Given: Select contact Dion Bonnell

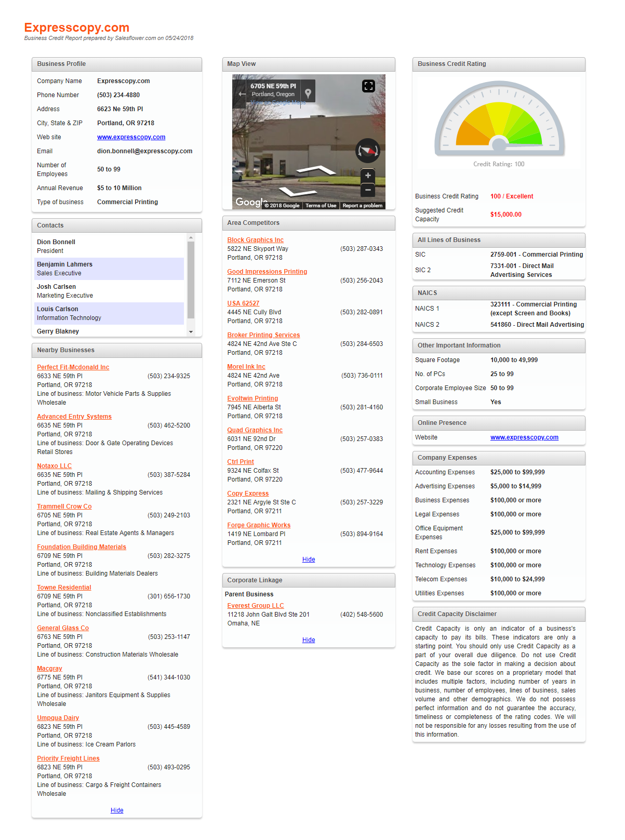Looking at the screenshot, I should [110, 246].
